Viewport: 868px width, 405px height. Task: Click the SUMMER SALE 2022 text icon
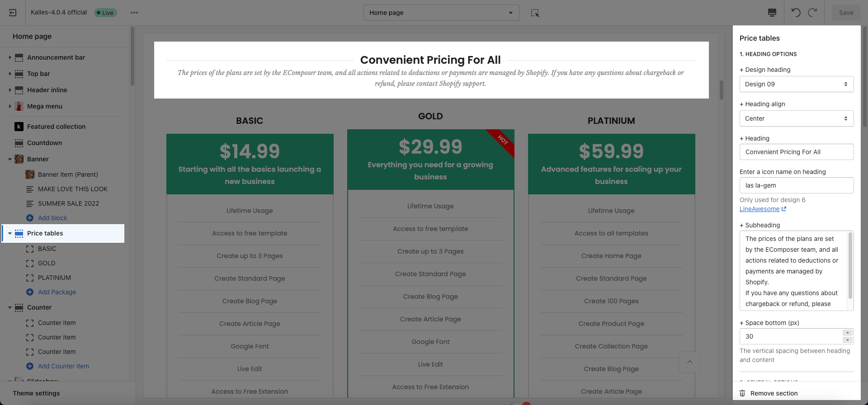[x=30, y=203]
